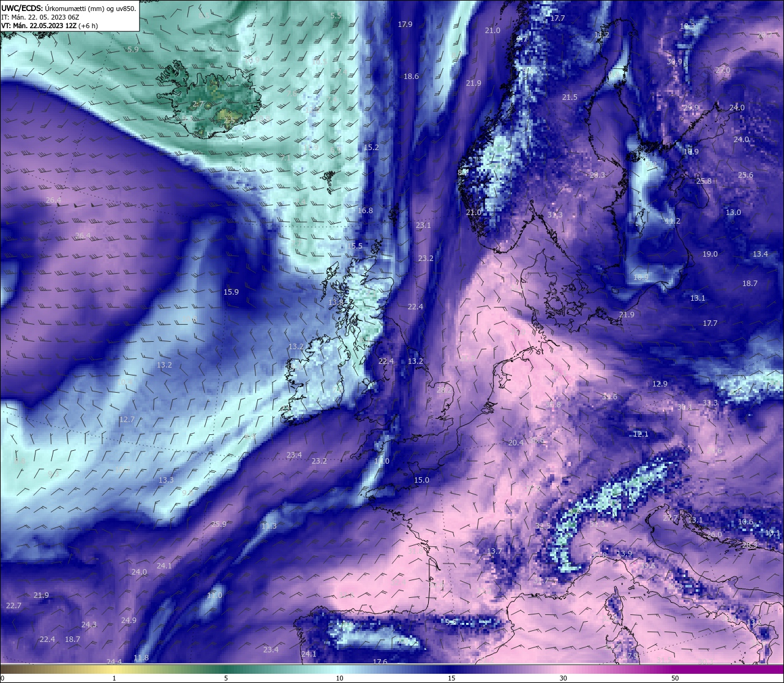Click the color scale tick labeled 30
784x683 pixels.
tap(563, 678)
